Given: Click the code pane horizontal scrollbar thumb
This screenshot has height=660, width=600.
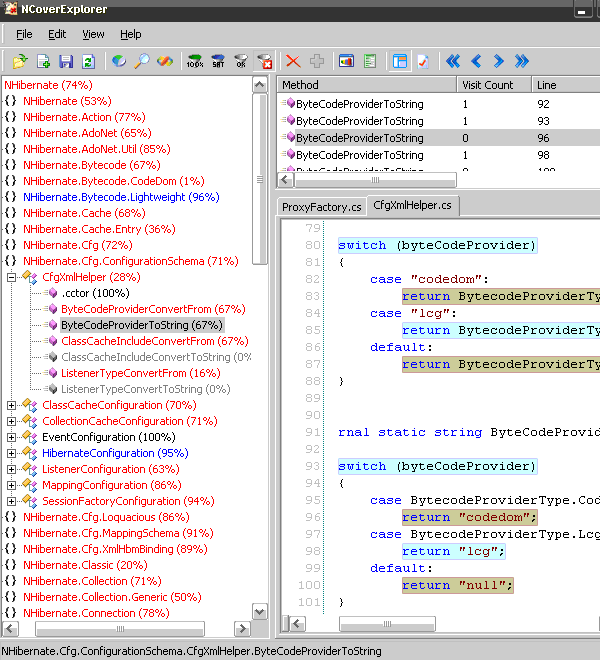Looking at the screenshot, I should coord(387,624).
